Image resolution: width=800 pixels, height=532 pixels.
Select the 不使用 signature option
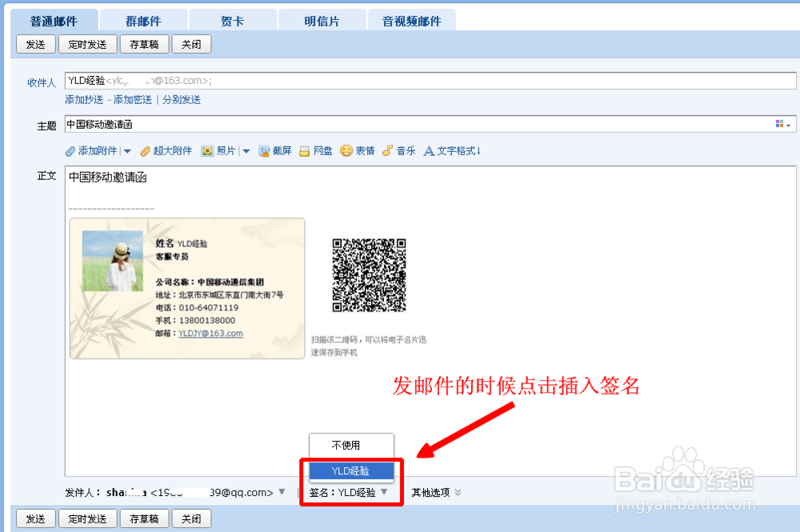coord(351,445)
